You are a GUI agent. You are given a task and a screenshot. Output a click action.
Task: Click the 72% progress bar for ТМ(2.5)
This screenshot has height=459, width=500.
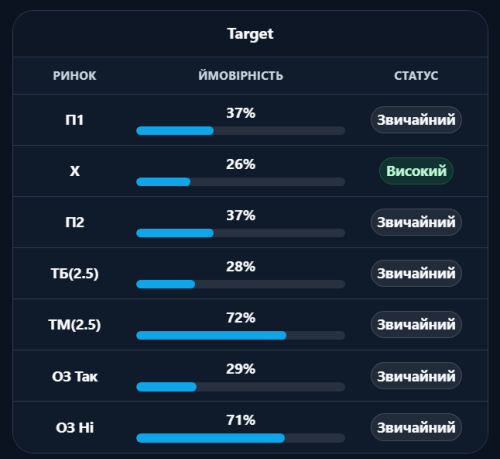(241, 335)
